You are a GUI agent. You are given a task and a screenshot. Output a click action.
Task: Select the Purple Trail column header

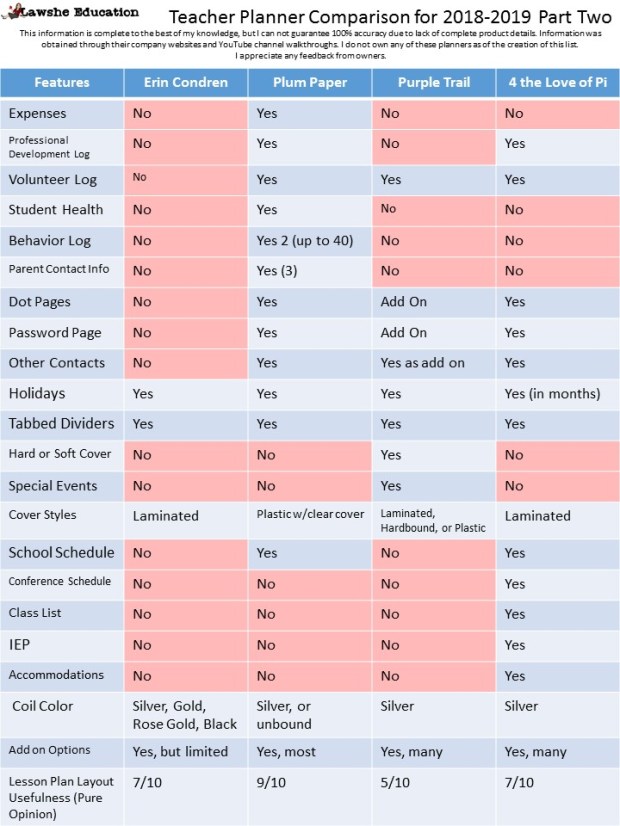(433, 82)
